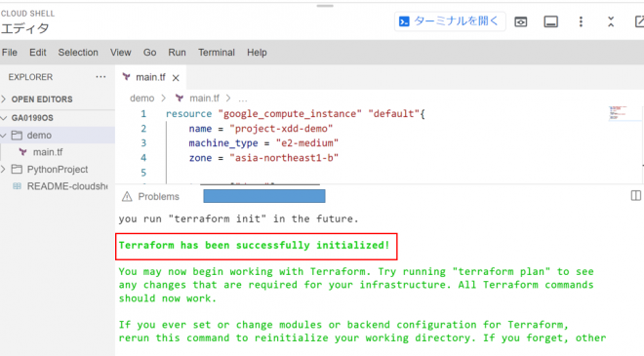The width and height of the screenshot is (644, 356).
Task: Click the Problems warning triangle icon
Action: click(x=127, y=197)
